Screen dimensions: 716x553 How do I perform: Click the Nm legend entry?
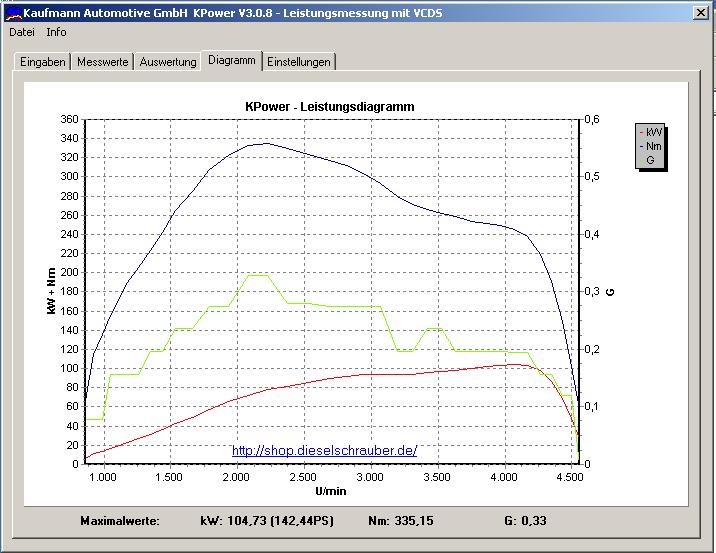pyautogui.click(x=653, y=146)
